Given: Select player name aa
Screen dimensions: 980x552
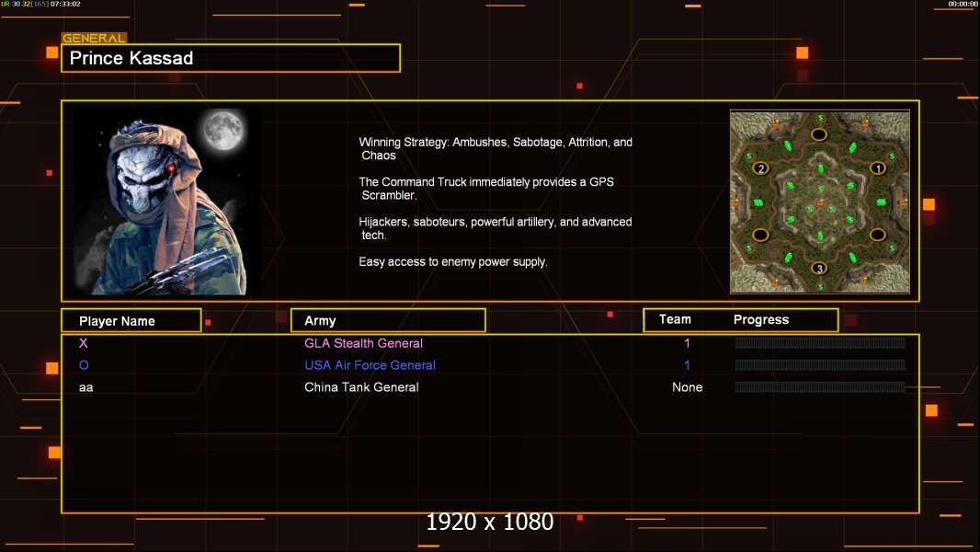Looking at the screenshot, I should click(x=86, y=387).
